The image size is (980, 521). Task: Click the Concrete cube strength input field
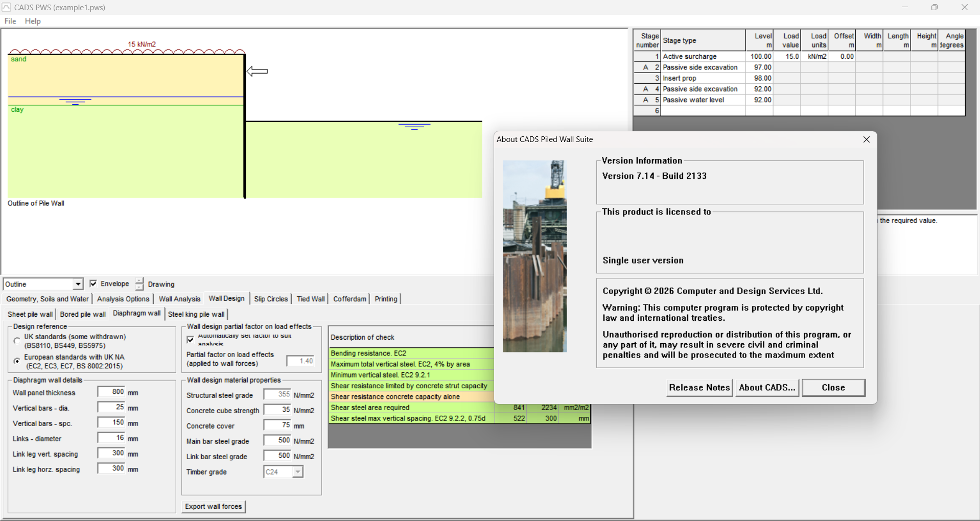[x=277, y=410]
